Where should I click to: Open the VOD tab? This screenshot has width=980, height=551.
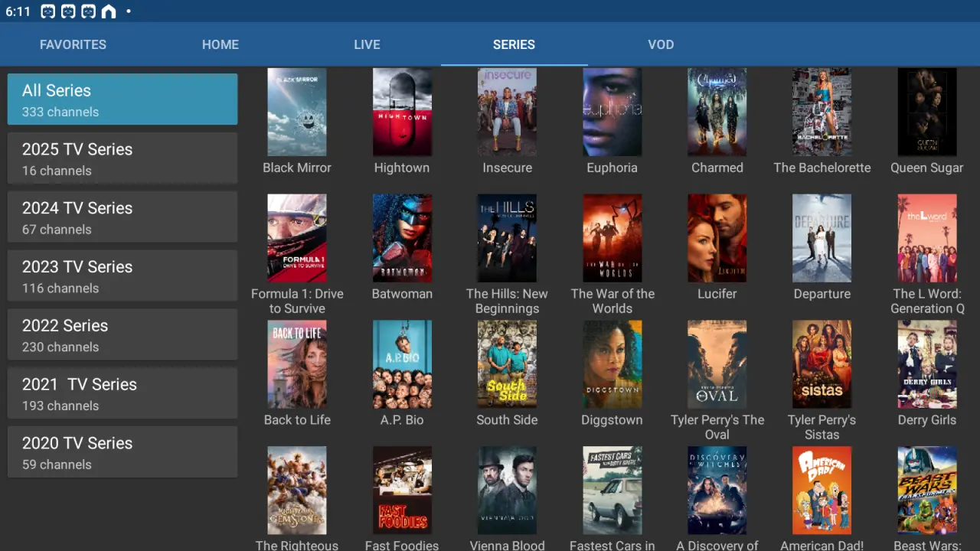pyautogui.click(x=661, y=44)
